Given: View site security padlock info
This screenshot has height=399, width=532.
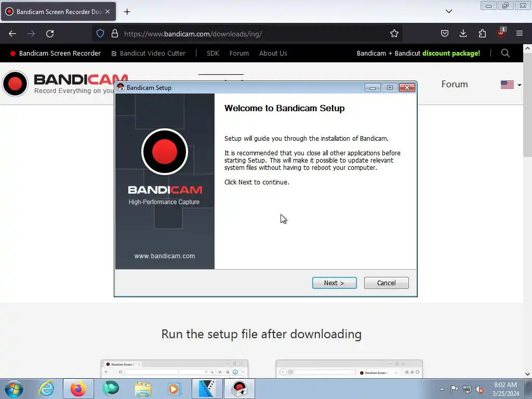Looking at the screenshot, I should pos(115,34).
